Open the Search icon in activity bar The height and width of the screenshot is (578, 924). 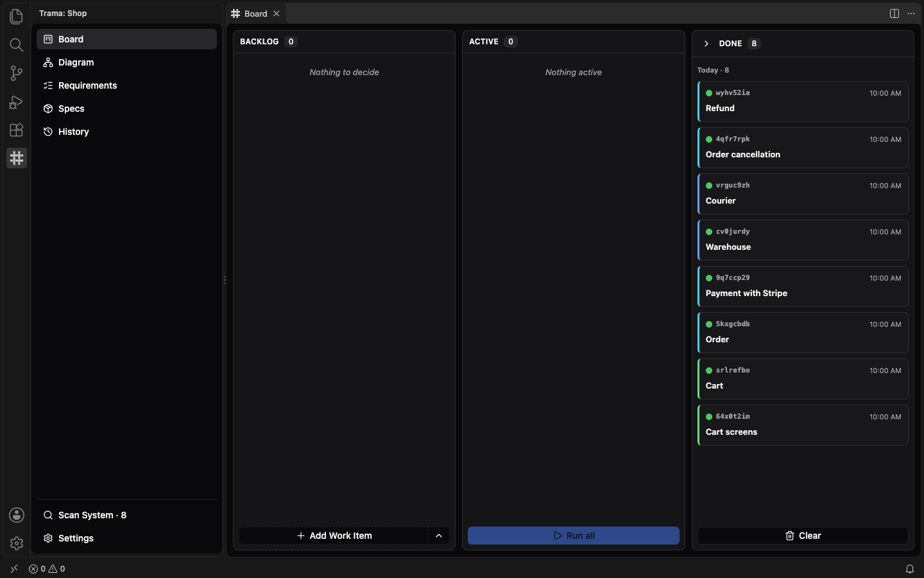click(x=17, y=44)
